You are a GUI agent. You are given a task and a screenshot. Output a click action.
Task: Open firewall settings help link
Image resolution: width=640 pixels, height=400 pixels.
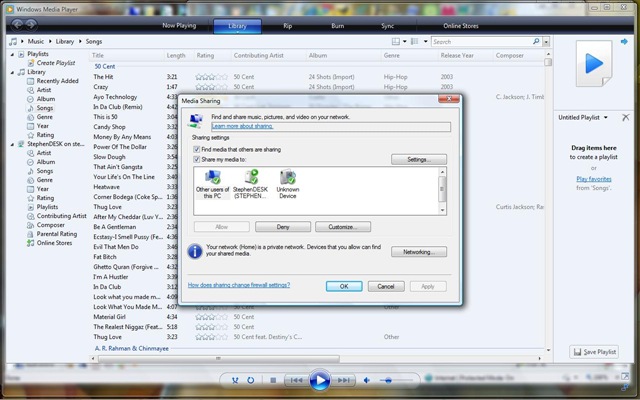(x=239, y=285)
